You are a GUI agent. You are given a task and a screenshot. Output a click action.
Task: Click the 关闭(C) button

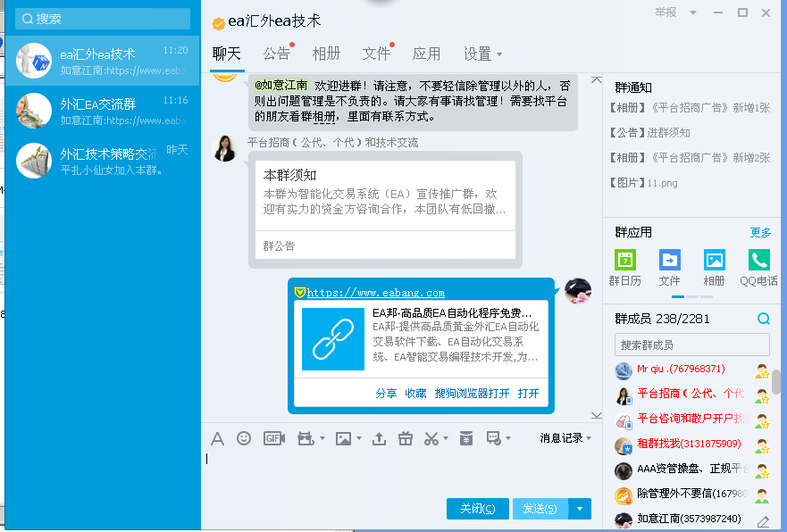click(x=478, y=509)
